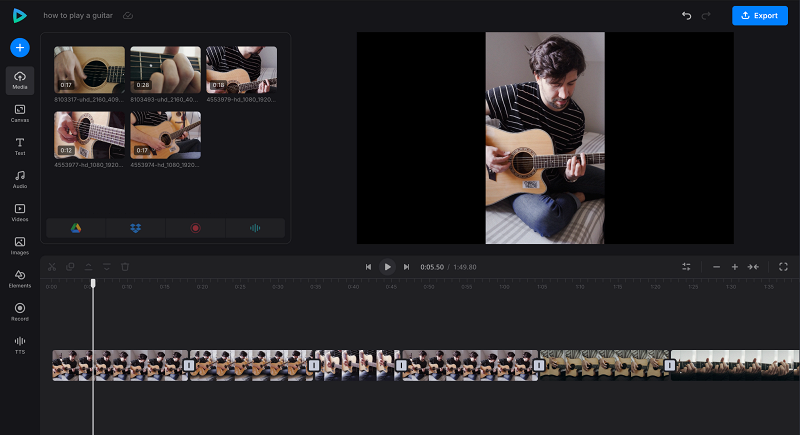The width and height of the screenshot is (800, 435).
Task: Select media thumbnail 4553974-hd_1080
Action: point(165,135)
